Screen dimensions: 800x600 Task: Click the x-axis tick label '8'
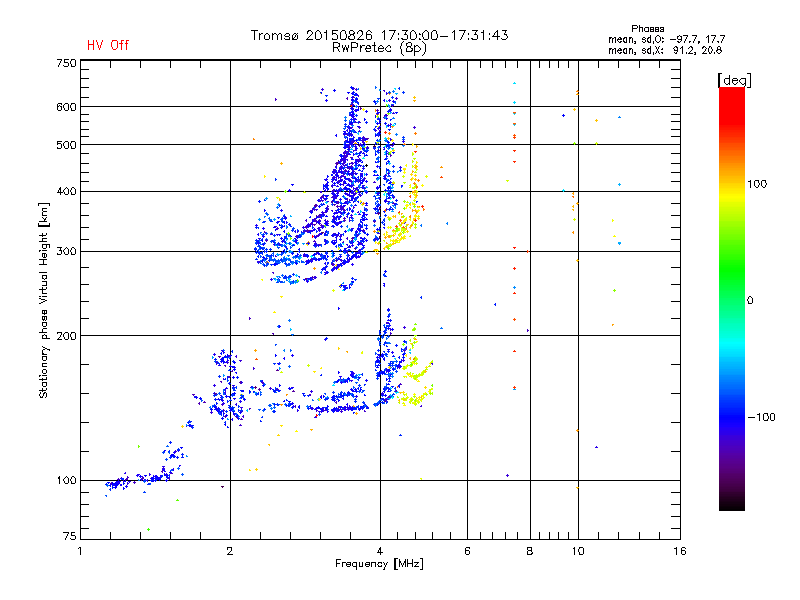click(x=530, y=551)
